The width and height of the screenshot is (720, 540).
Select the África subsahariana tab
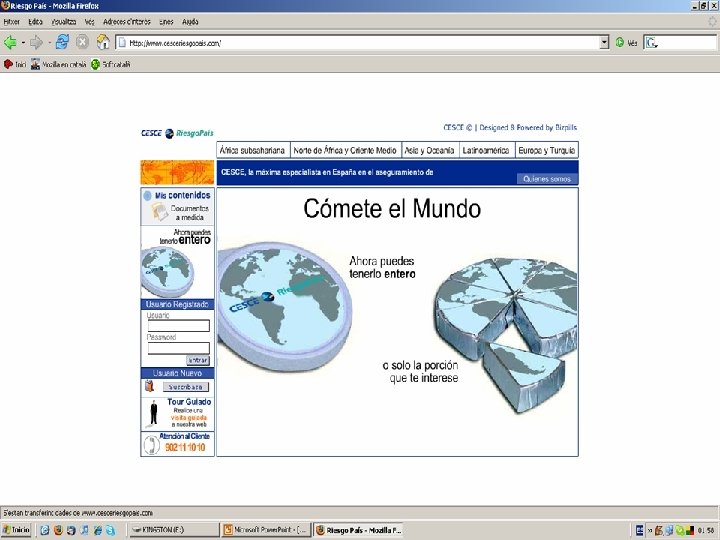tap(253, 150)
